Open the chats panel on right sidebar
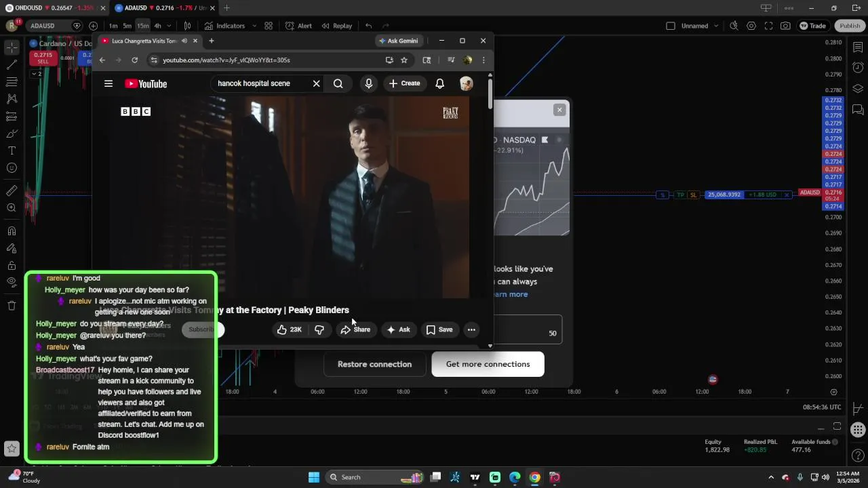Screen dimensions: 868x488 point(858,110)
